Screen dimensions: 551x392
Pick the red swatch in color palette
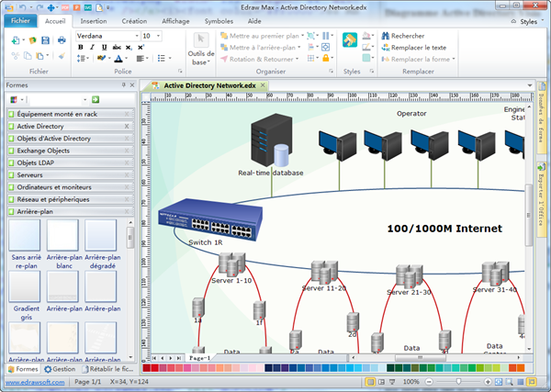[x=155, y=368]
